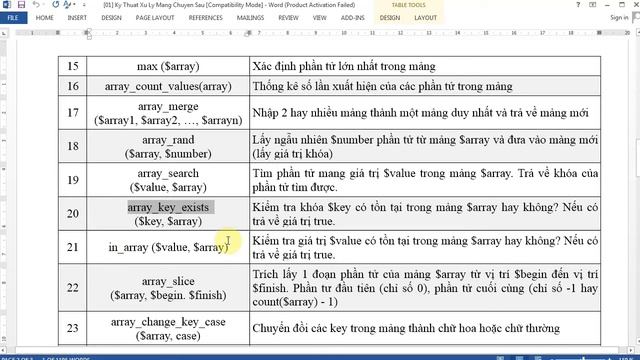Click the horizontal scrollbar right arrow

point(631,350)
